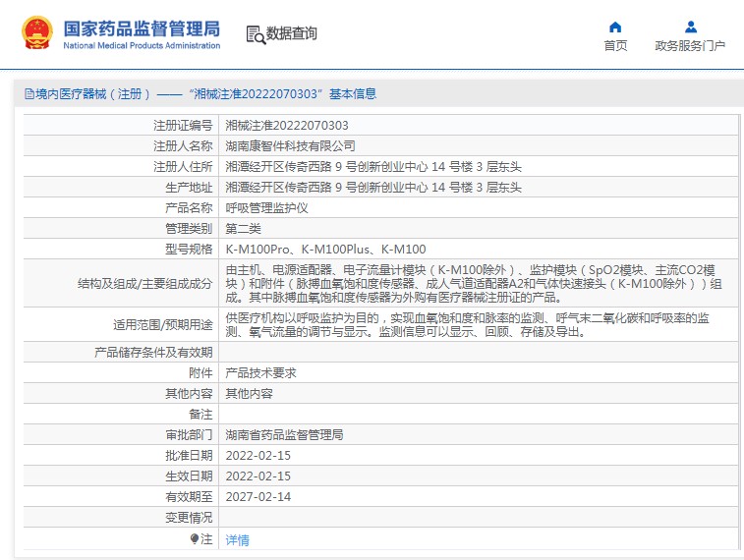This screenshot has height=560, width=744.
Task: Click the 数据查询 magnifier document icon
Action: (256, 34)
